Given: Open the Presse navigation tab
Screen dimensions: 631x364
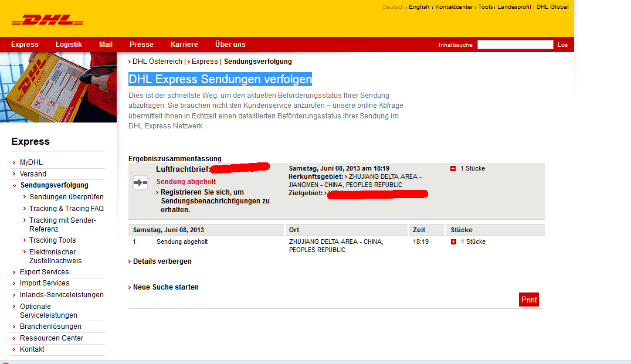Looking at the screenshot, I should pos(142,45).
